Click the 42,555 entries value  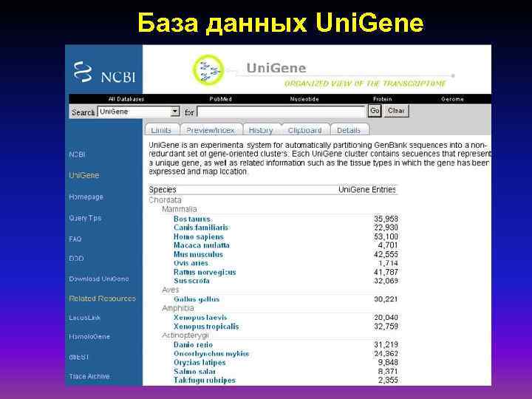click(x=386, y=254)
